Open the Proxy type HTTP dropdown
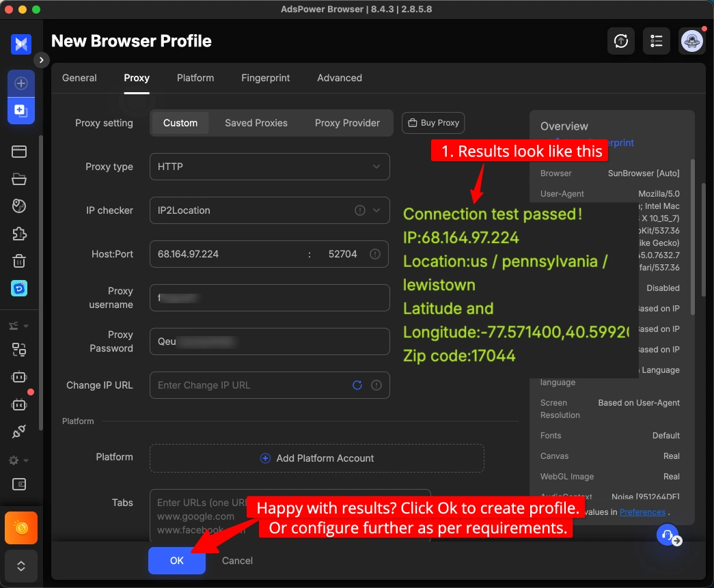 pyautogui.click(x=270, y=167)
